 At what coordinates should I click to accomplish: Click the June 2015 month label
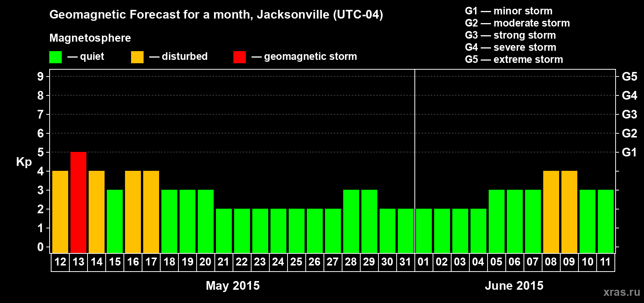tap(514, 286)
